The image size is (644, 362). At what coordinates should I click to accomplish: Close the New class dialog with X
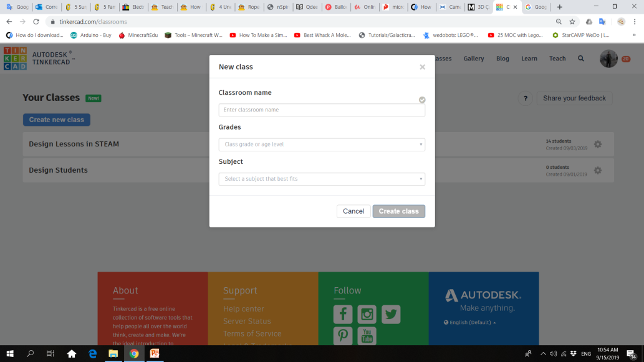pyautogui.click(x=422, y=67)
